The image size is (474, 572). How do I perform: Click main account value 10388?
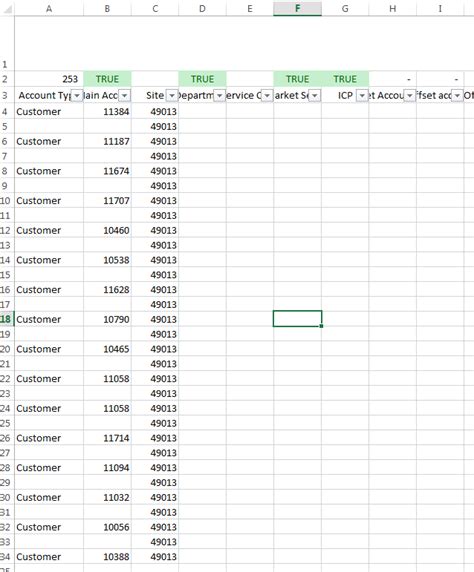(x=116, y=557)
